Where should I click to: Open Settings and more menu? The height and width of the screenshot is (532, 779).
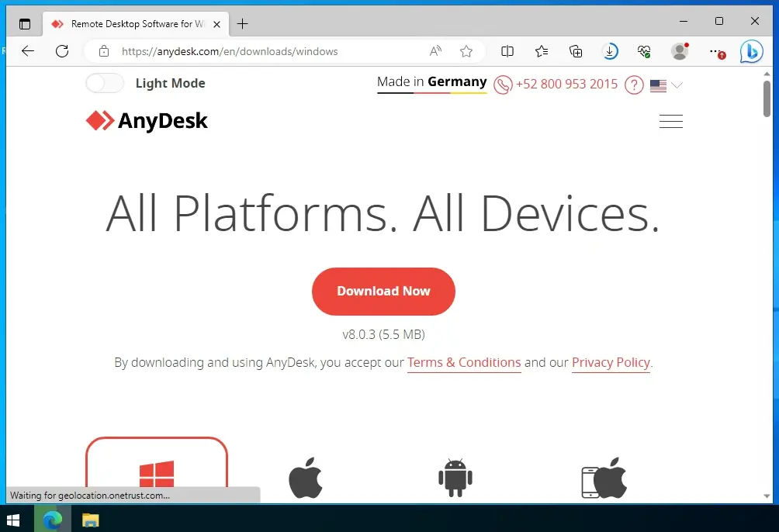(x=716, y=52)
